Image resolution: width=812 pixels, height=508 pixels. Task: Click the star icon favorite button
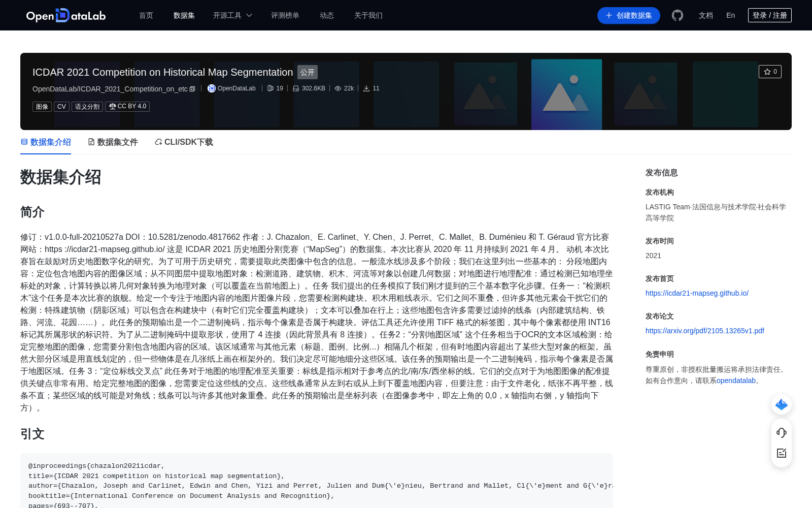point(770,72)
